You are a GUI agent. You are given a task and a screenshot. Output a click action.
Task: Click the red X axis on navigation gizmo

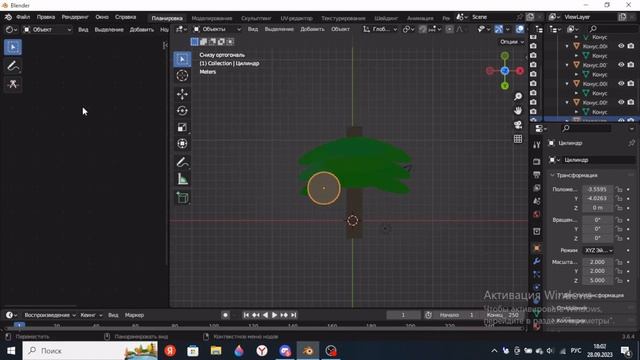coord(520,71)
